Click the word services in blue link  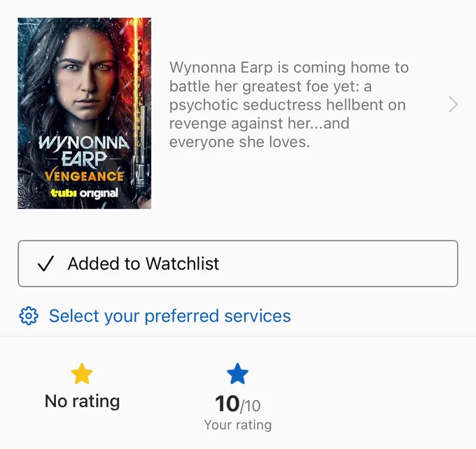(258, 316)
